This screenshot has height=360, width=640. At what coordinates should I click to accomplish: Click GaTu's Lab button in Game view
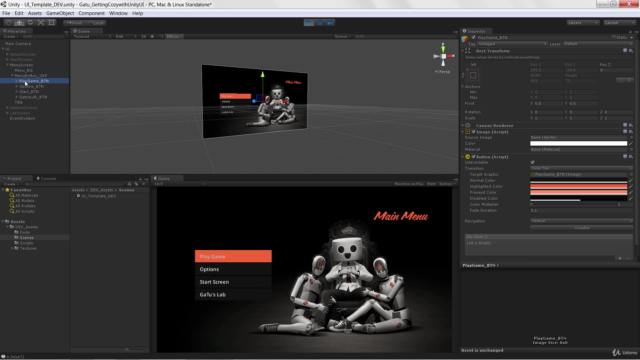coord(233,295)
